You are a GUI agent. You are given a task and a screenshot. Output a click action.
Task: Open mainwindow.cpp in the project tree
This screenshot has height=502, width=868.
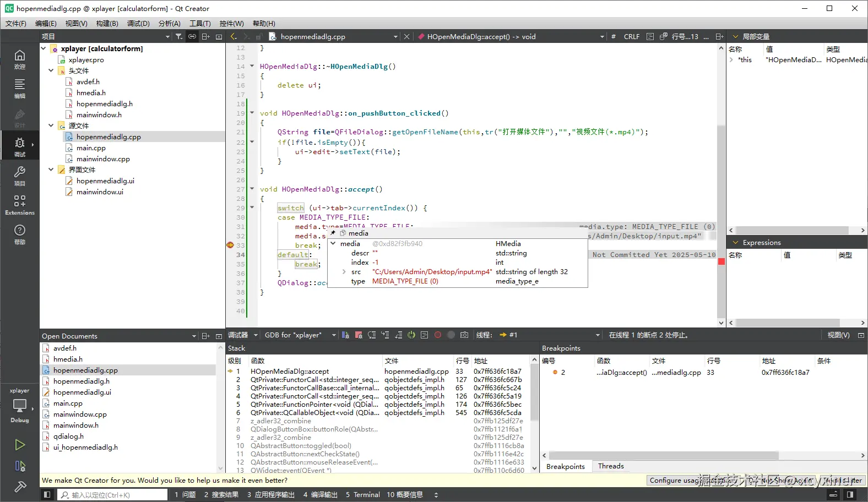(x=103, y=159)
